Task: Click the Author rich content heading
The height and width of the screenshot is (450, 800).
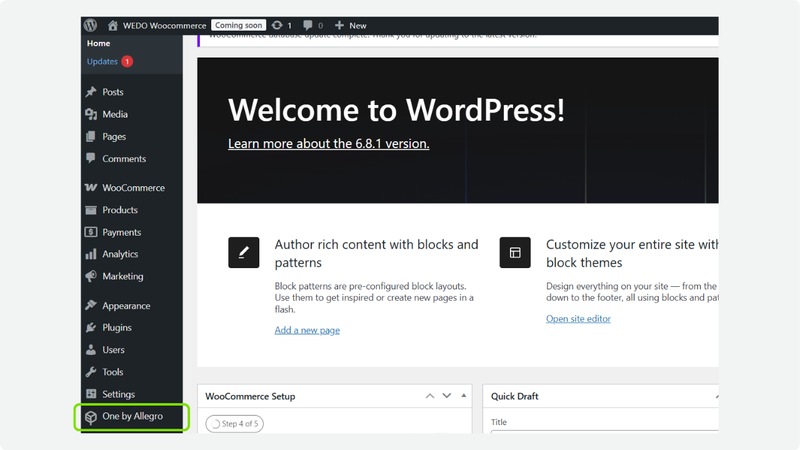Action: point(377,254)
